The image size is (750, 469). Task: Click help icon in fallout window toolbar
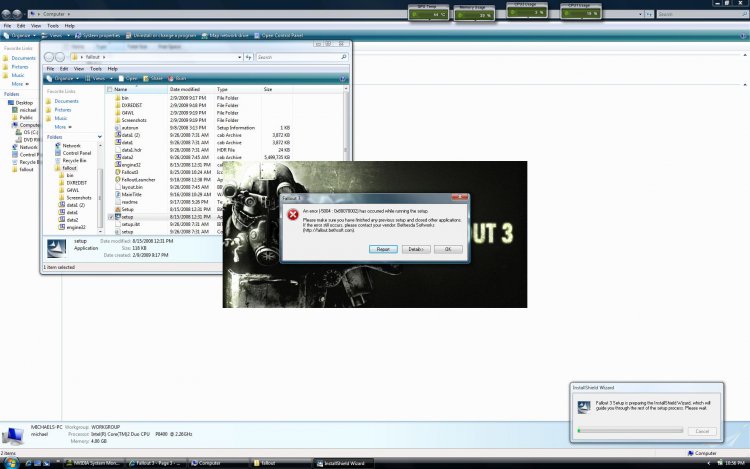[x=342, y=78]
